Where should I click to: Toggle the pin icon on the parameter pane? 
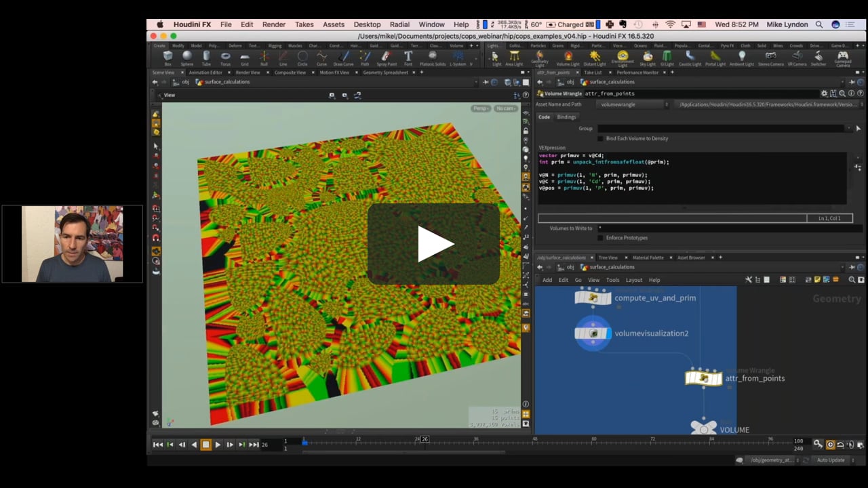point(852,82)
